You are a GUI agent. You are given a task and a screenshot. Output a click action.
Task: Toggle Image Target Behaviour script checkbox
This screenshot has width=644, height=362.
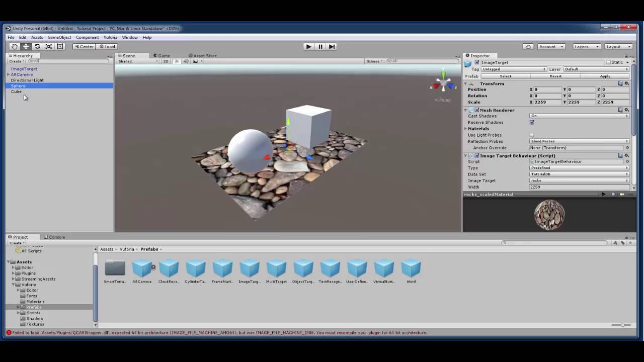(x=477, y=156)
